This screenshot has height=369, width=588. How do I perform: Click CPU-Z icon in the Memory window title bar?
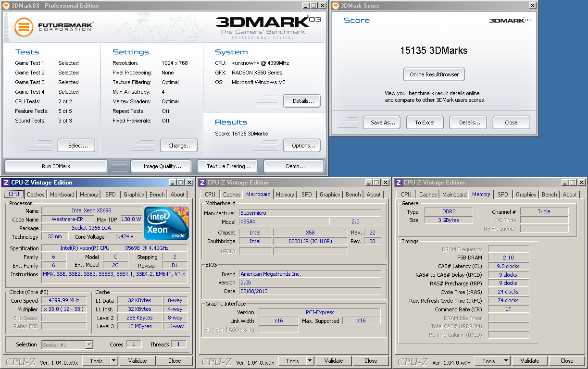398,183
